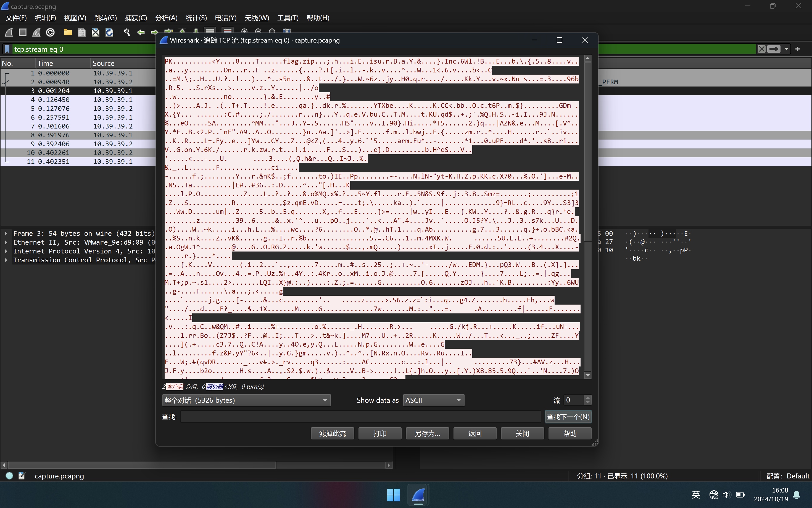Viewport: 812px width, 508px height.
Task: Select packet 1 at time 0.000000
Action: (78, 73)
